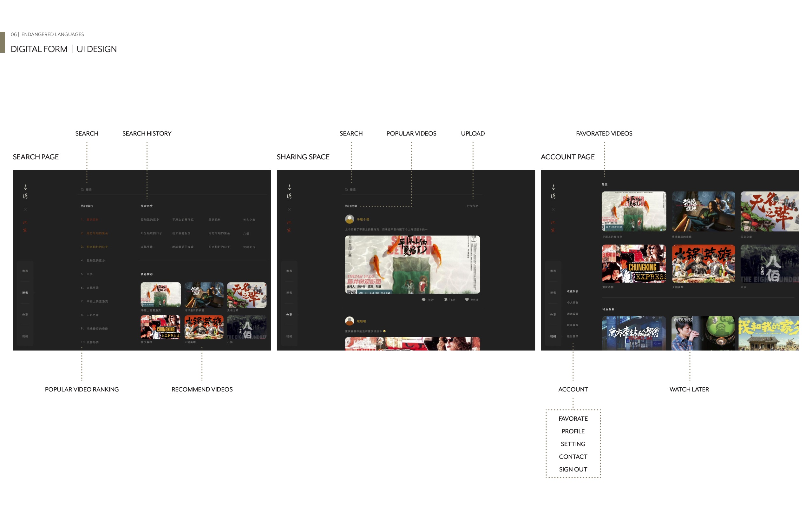This screenshot has width=812, height=508.
Task: Click the comment bubble icon under first post
Action: click(423, 299)
